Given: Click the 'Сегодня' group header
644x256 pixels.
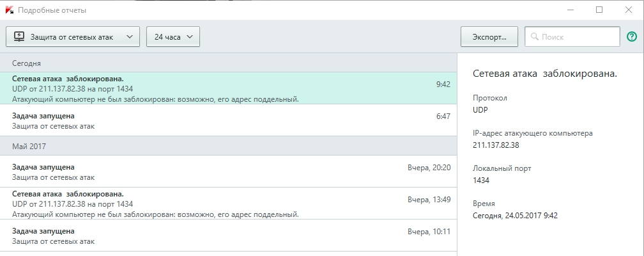Looking at the screenshot, I should coord(229,63).
